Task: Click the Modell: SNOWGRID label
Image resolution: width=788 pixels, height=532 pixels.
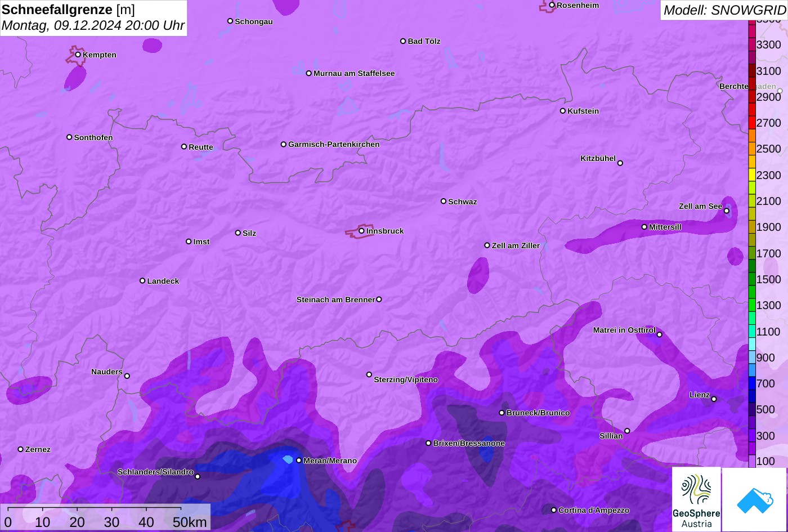Action: [x=724, y=10]
